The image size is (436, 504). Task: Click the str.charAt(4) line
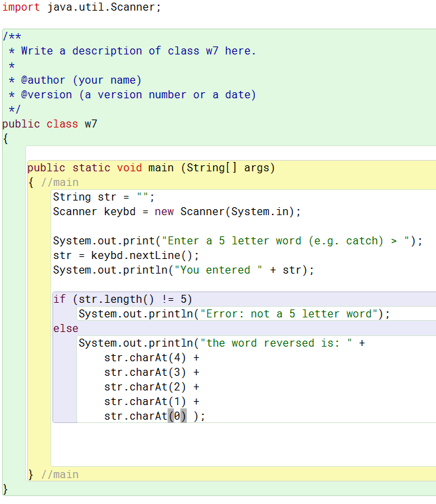pyautogui.click(x=152, y=358)
